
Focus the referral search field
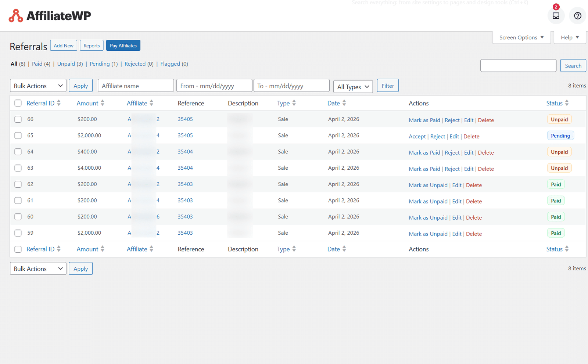(518, 65)
